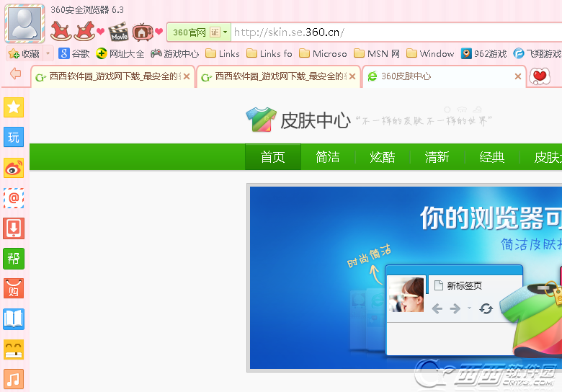Open the blue 玩 games sidebar icon
The width and height of the screenshot is (562, 392).
14,137
